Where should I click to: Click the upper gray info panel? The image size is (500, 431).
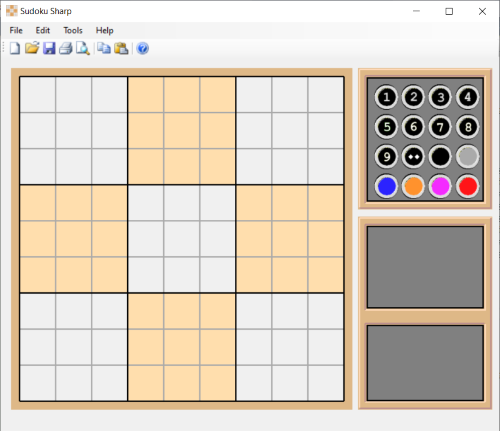pyautogui.click(x=425, y=267)
